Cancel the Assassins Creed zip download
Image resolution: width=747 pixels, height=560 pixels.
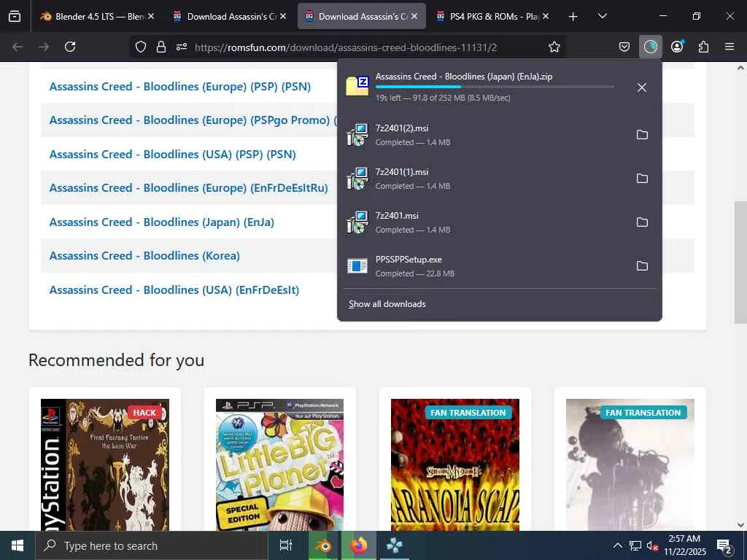(642, 87)
